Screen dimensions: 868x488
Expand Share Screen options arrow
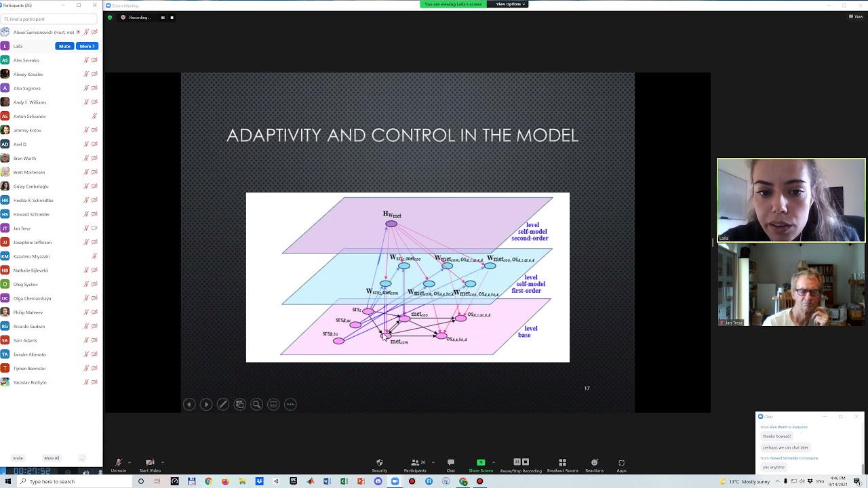(493, 462)
